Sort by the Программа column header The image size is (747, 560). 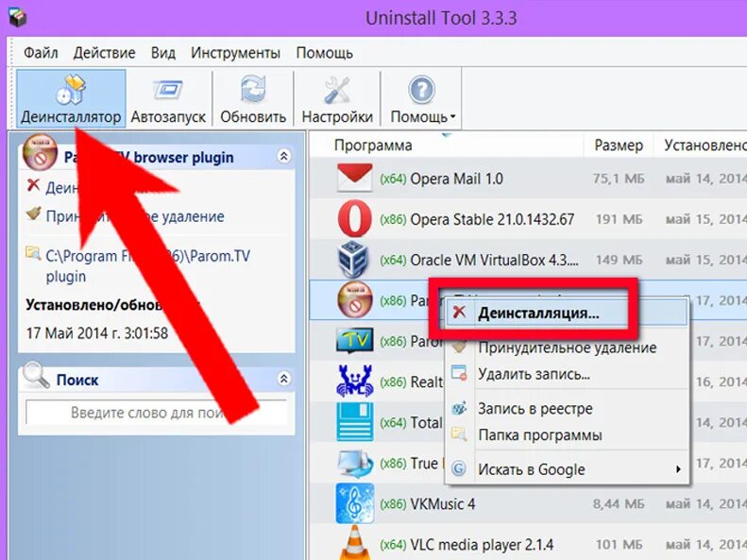pos(447,145)
